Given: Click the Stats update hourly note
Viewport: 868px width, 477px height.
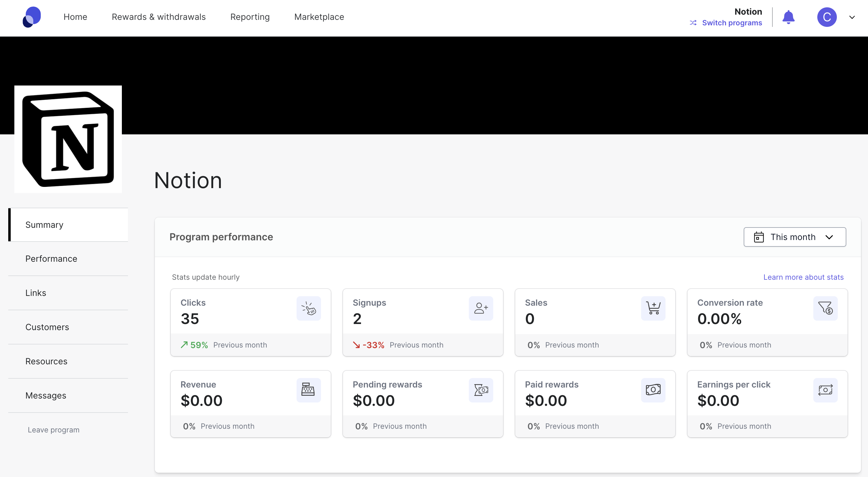Looking at the screenshot, I should pyautogui.click(x=206, y=277).
